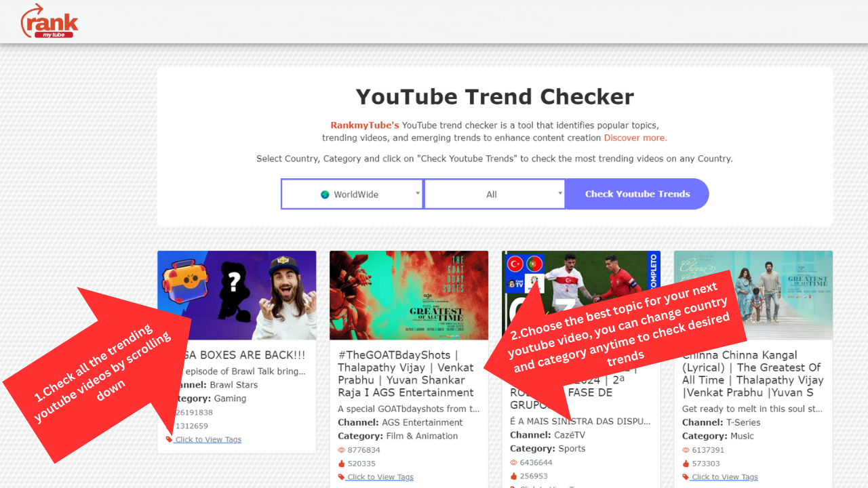The image size is (868, 488).
Task: Open the Chinna Chinna Kangal thumbnail
Action: (753, 296)
